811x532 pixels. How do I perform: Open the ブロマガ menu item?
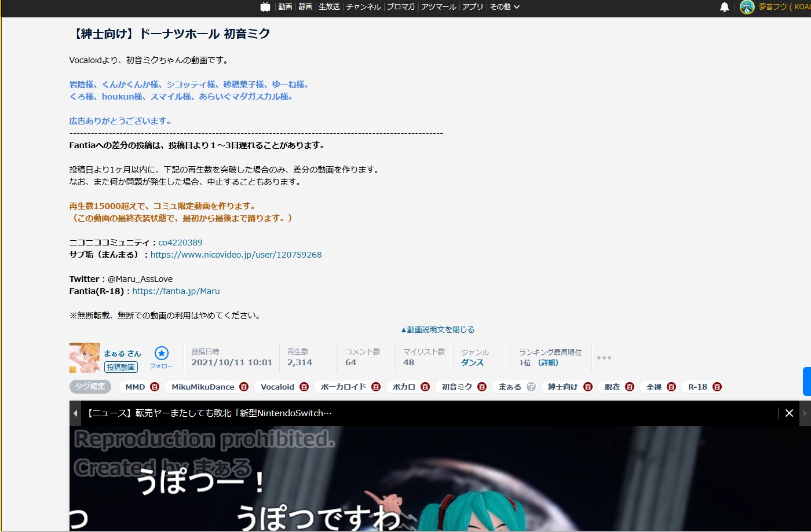point(401,7)
